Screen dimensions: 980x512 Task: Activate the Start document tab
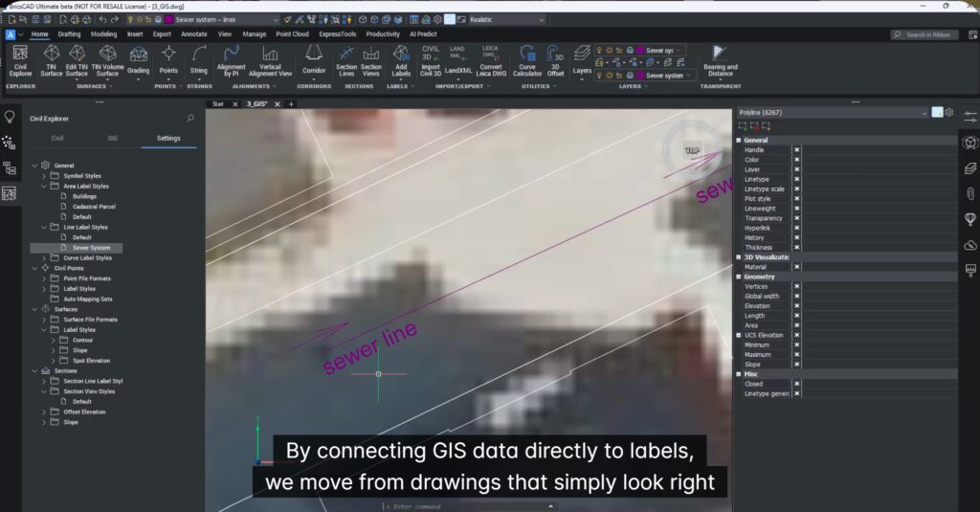[x=217, y=104]
